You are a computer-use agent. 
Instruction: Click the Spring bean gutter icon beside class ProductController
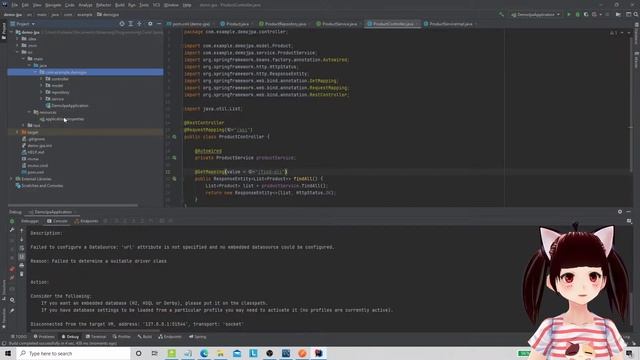(x=174, y=137)
